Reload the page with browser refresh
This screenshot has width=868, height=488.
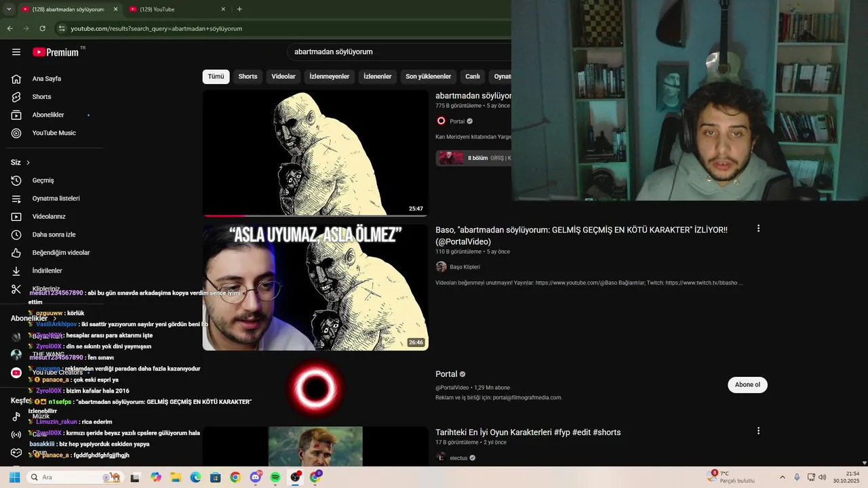point(42,28)
